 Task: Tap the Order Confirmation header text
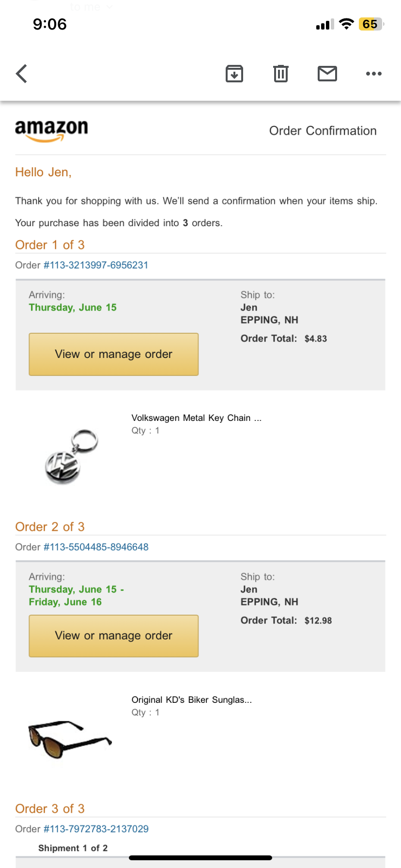(x=323, y=131)
